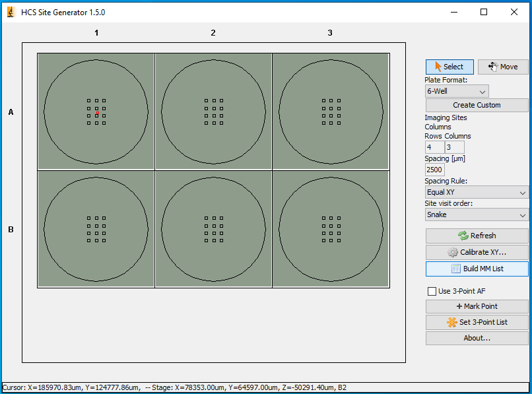Image resolution: width=532 pixels, height=394 pixels.
Task: Open the About dialog button
Action: click(477, 338)
